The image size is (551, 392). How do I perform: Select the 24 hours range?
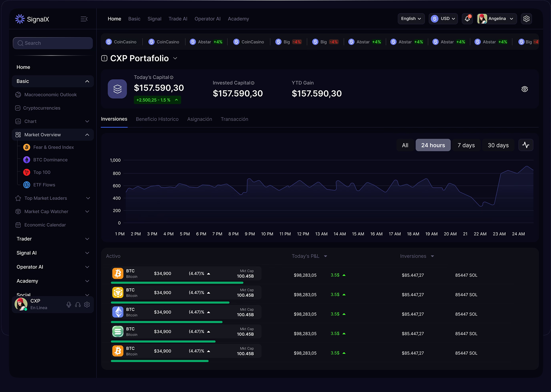tap(433, 145)
